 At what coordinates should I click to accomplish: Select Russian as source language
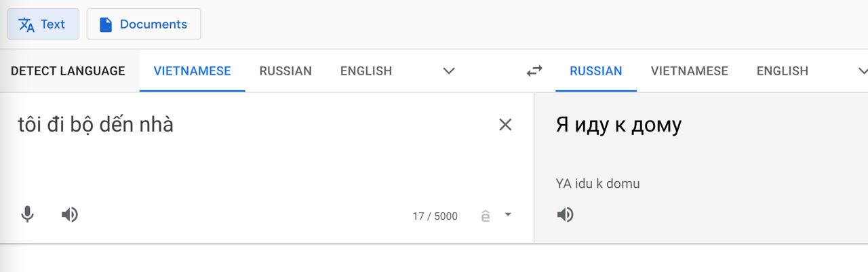tap(285, 71)
